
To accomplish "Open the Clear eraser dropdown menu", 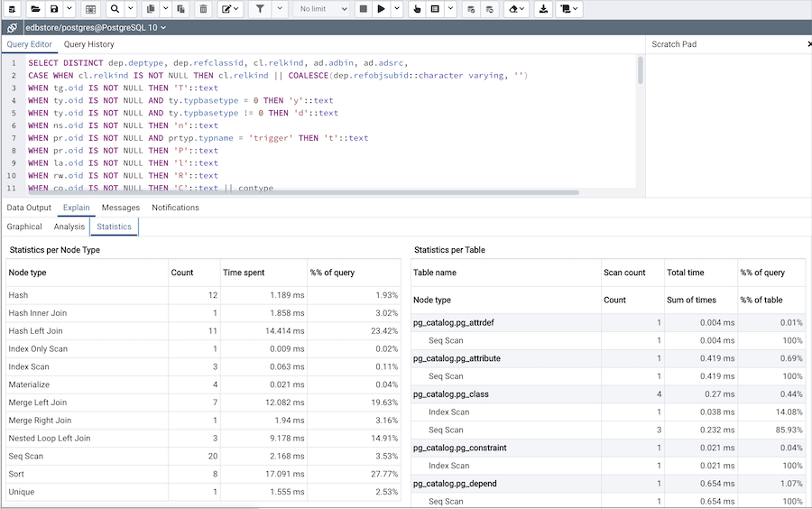I will click(516, 9).
